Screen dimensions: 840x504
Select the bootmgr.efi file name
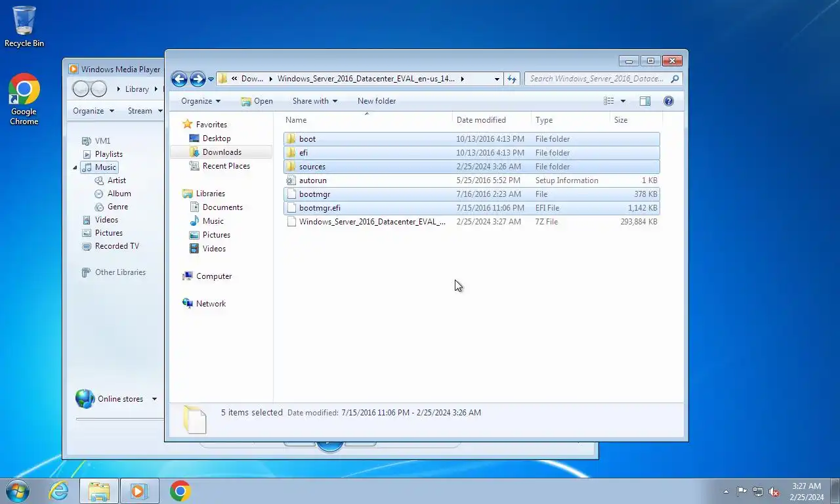point(320,208)
